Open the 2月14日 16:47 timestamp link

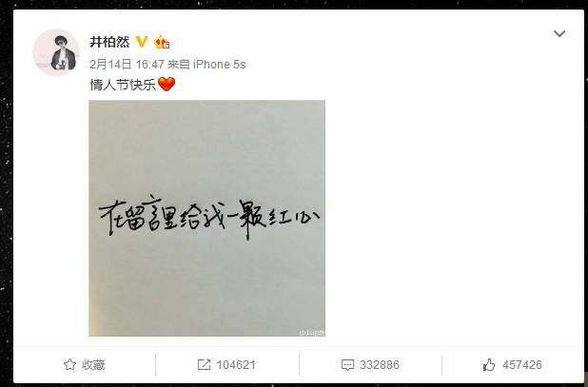pos(127,65)
